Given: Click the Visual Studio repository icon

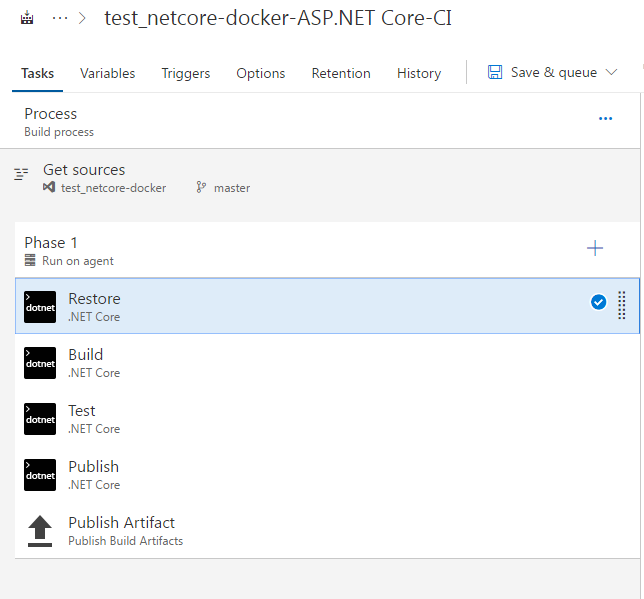Looking at the screenshot, I should tap(49, 187).
